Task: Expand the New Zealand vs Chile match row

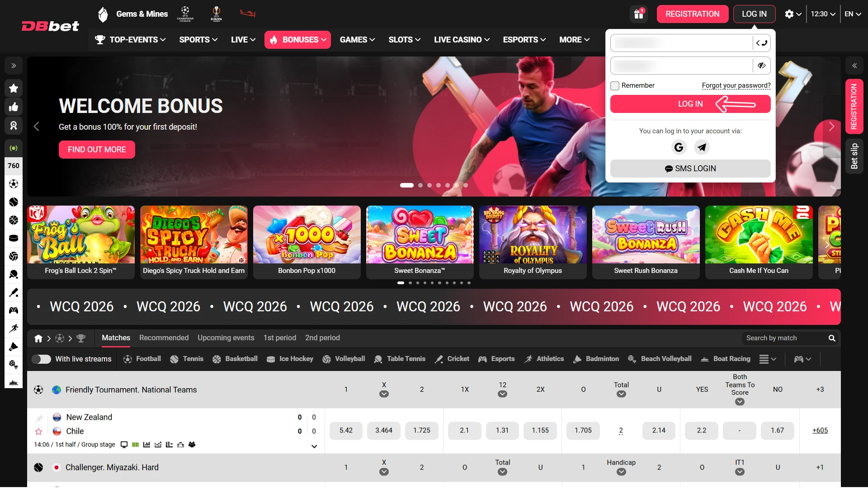Action: point(314,446)
